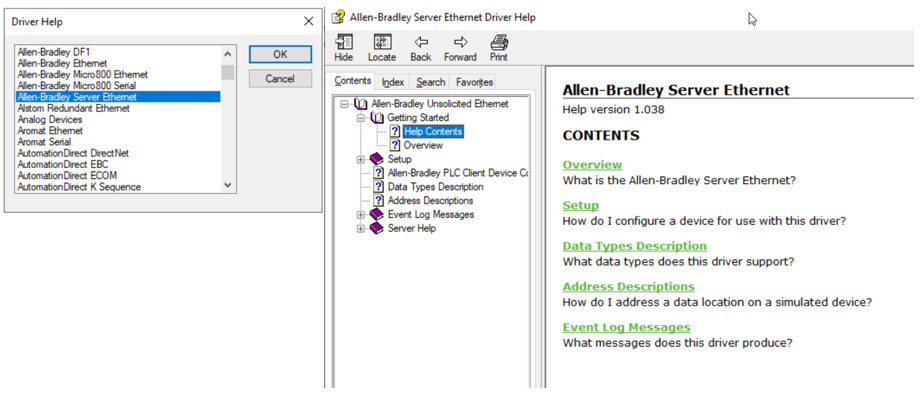Collapse the Getting Started tree node
The width and height of the screenshot is (922, 399).
360,118
